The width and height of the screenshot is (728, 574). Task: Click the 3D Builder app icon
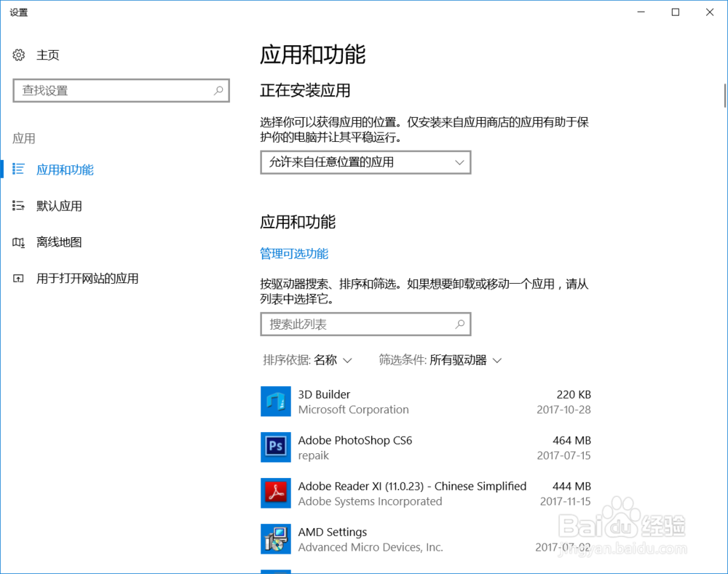click(x=276, y=402)
